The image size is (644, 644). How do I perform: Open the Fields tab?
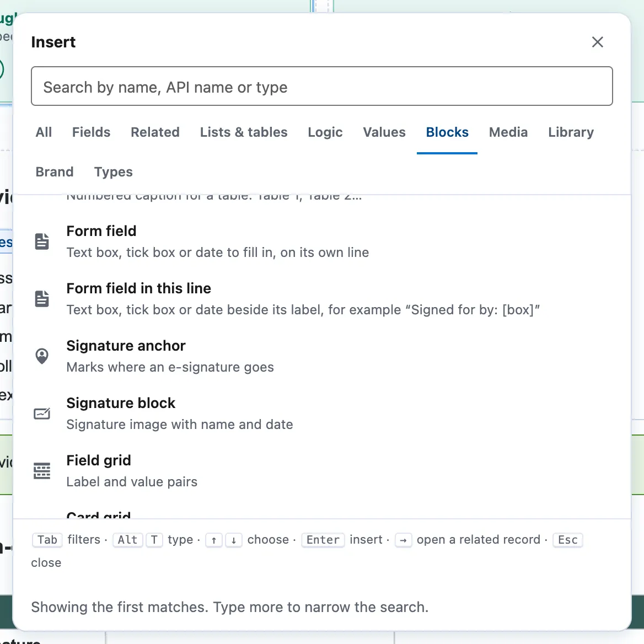(x=91, y=132)
